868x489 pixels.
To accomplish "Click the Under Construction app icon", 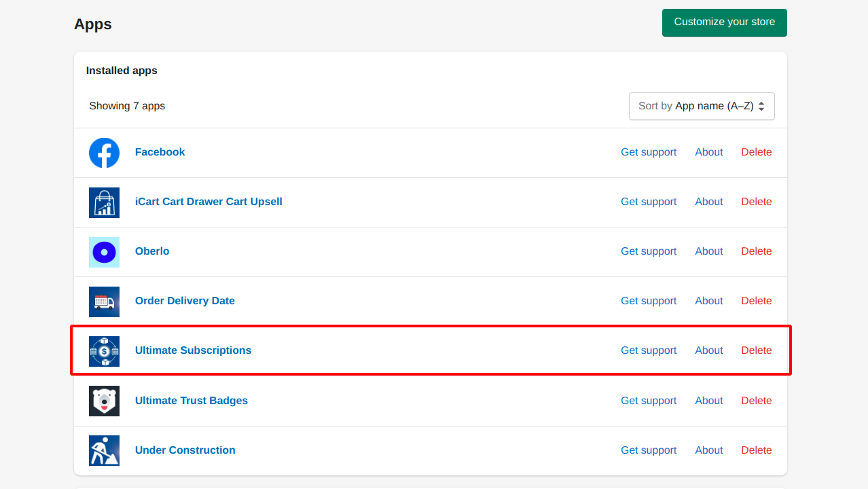I will 104,450.
